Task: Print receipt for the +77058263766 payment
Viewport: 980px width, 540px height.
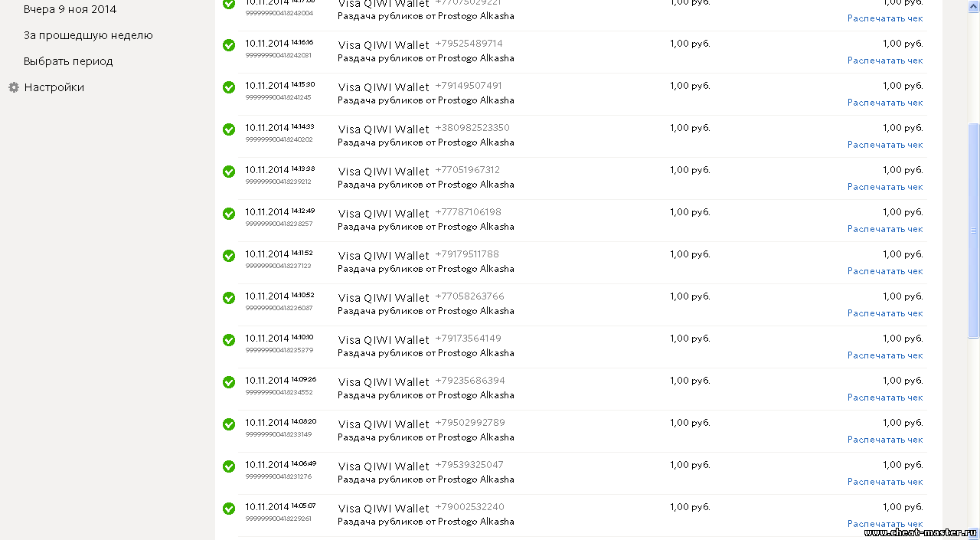Action: (885, 313)
